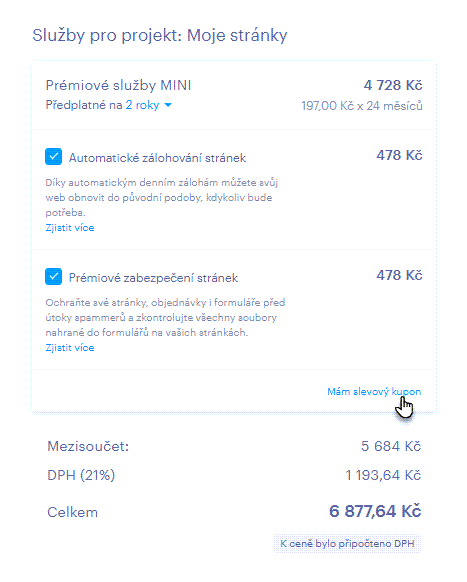Click the DPH (21%) amount 1 193,64 Kč
467x582 pixels.
point(383,475)
